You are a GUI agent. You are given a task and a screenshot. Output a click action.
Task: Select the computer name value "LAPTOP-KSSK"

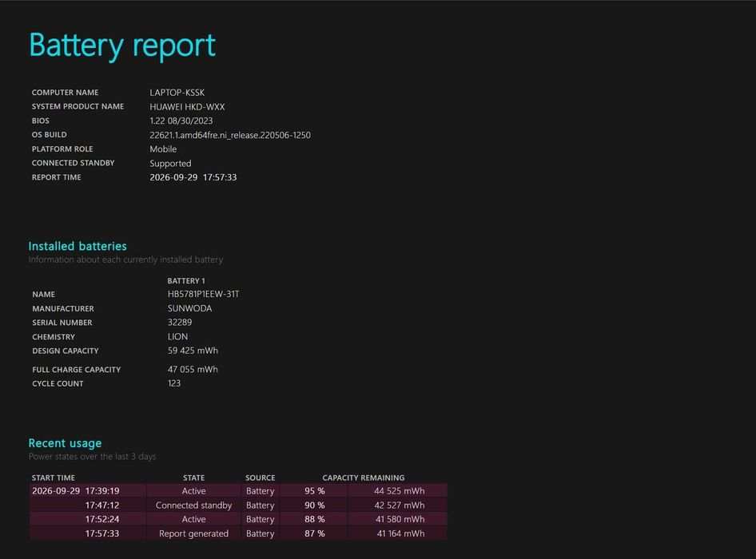coord(177,93)
